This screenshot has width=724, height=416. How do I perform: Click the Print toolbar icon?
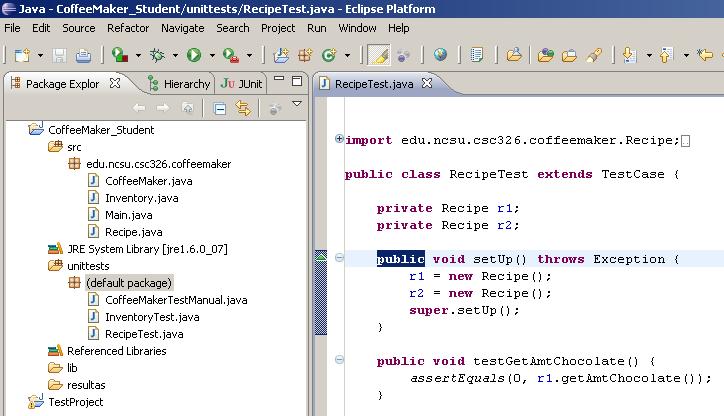click(83, 55)
